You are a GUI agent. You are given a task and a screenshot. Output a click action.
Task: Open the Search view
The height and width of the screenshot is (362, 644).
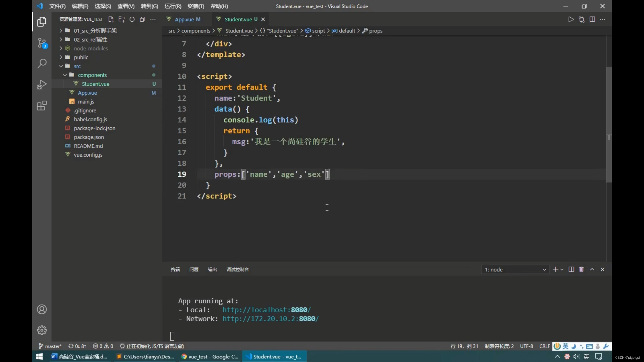point(42,63)
